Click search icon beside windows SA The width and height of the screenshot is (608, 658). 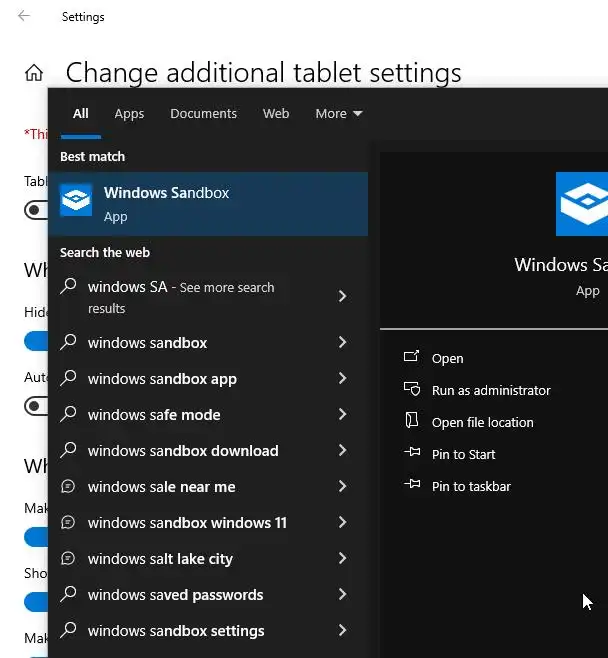[68, 287]
